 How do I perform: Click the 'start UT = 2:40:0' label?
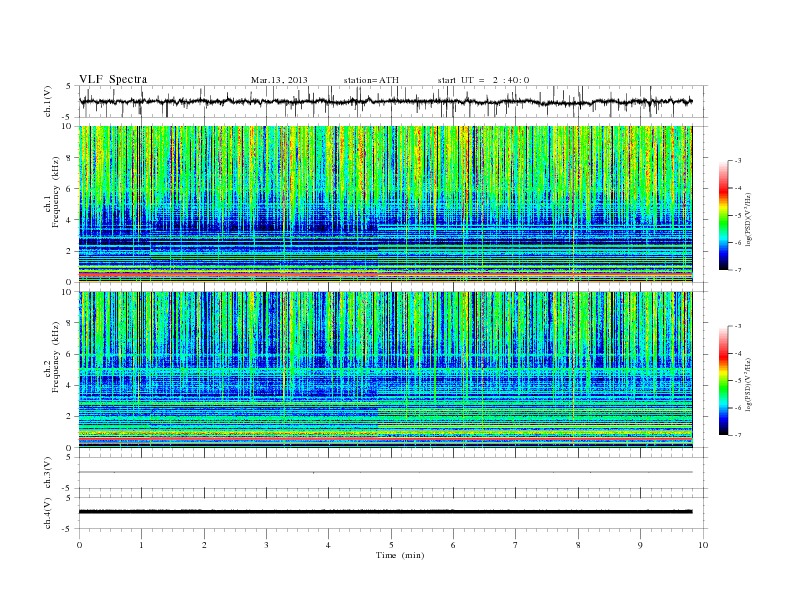[483, 80]
